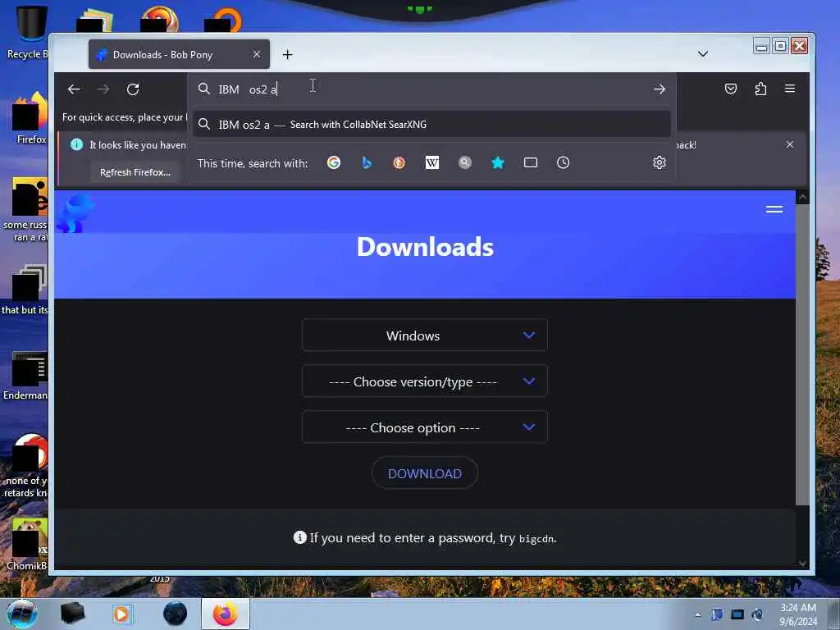
Task: Click the DOWNLOAD button
Action: tap(425, 473)
